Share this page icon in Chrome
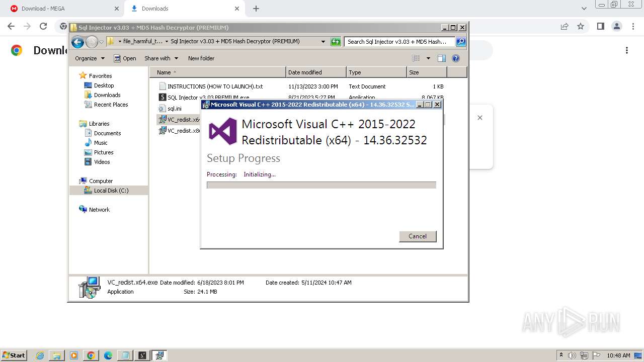The width and height of the screenshot is (644, 362). click(565, 26)
